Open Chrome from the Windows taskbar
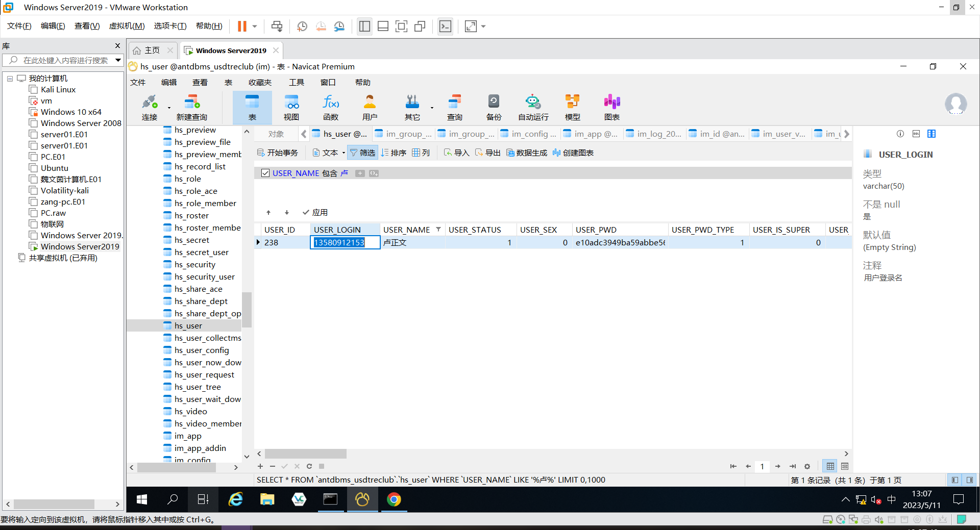The image size is (980, 530). (x=394, y=499)
